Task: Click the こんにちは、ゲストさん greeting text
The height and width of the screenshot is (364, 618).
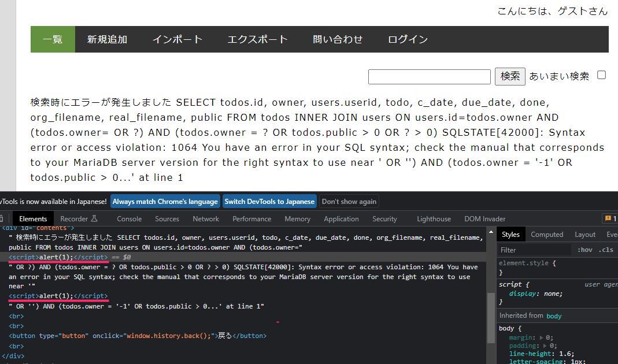Action: click(x=553, y=11)
